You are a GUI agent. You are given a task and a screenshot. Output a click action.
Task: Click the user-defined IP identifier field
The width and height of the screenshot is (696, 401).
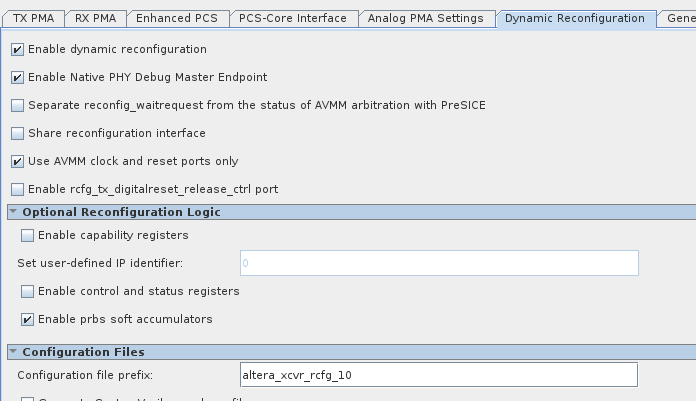[x=438, y=263]
